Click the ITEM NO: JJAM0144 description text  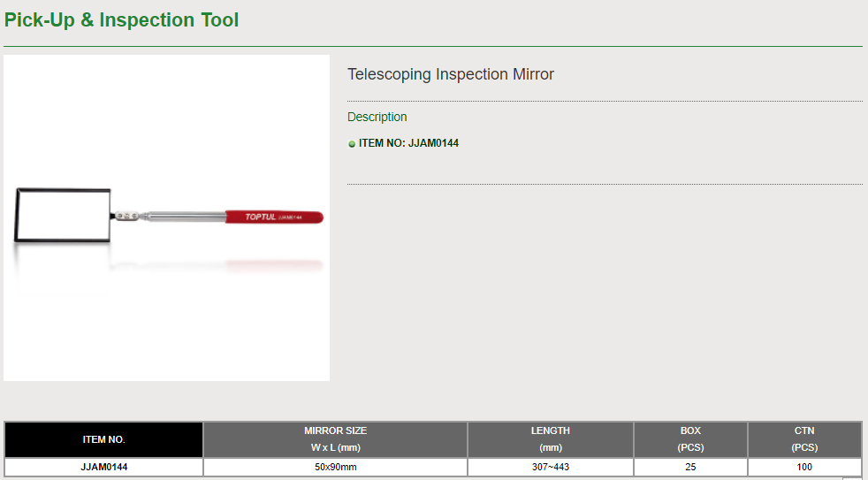pos(408,143)
